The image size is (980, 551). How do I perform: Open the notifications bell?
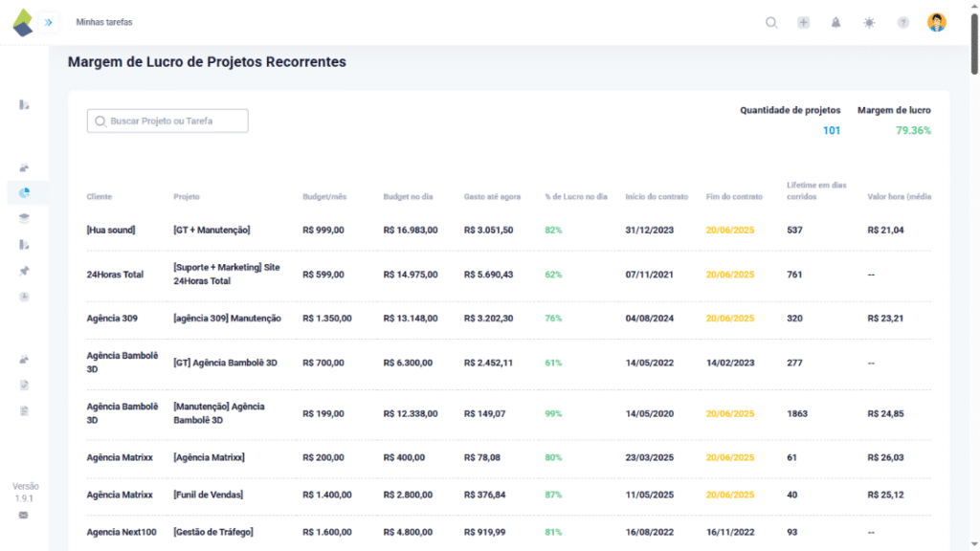tap(835, 23)
